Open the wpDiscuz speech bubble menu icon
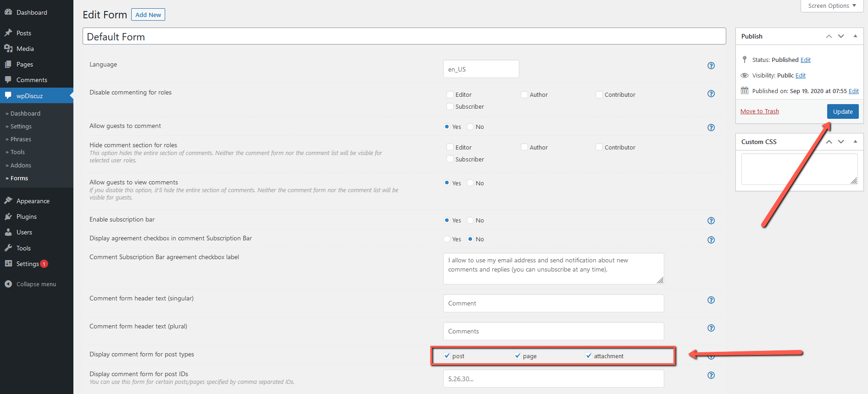868x394 pixels. tap(8, 96)
